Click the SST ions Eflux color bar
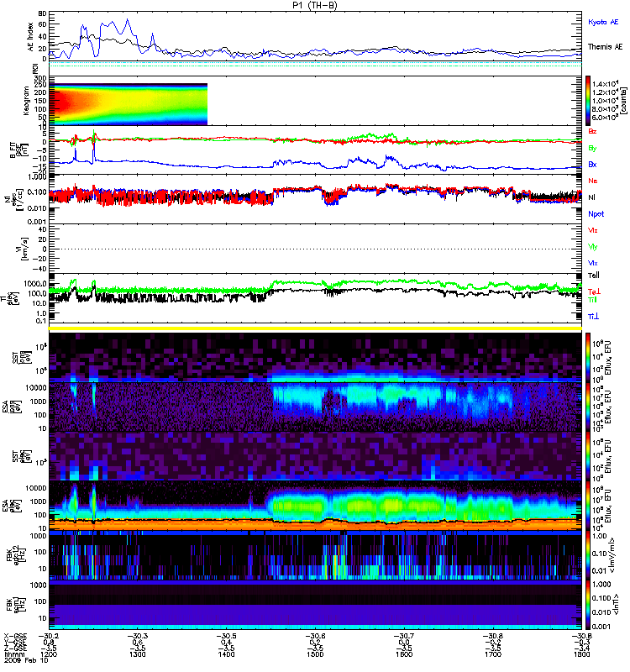Image resolution: width=630 pixels, height=672 pixels. click(x=588, y=358)
